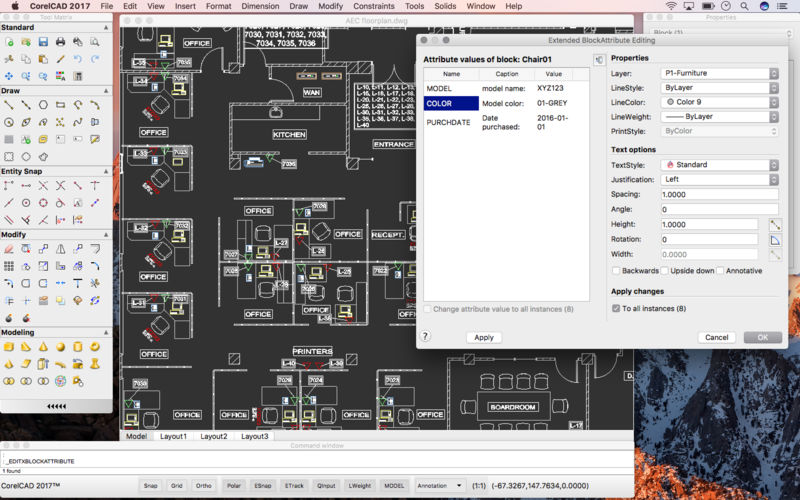The image size is (800, 500).
Task: Toggle the Backwards checkbox
Action: click(x=616, y=271)
